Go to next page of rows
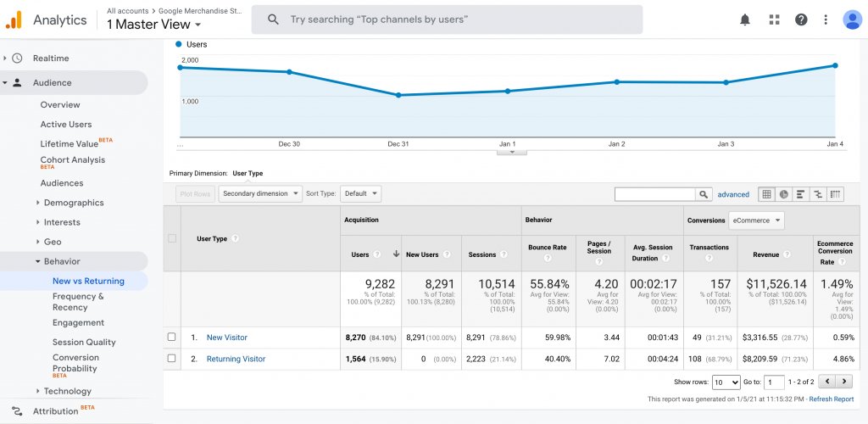The image size is (868, 424). (x=843, y=382)
